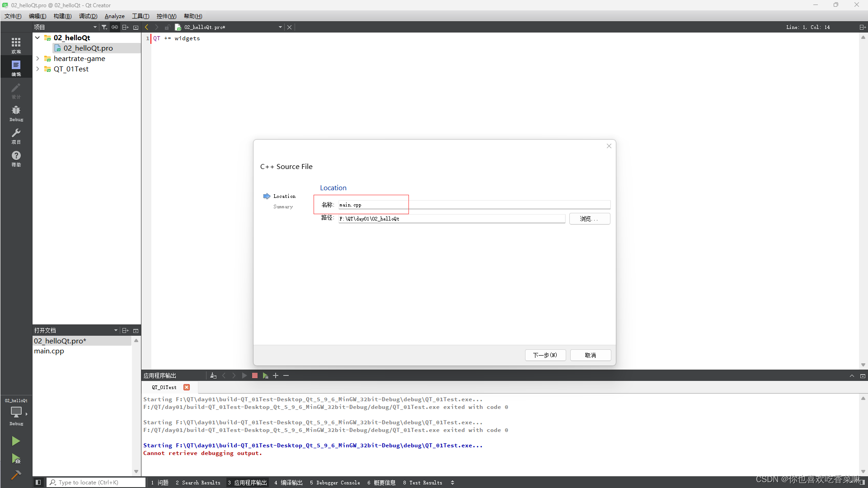Screen dimensions: 868x488
Task: Open the Help mode question icon
Action: (x=16, y=158)
